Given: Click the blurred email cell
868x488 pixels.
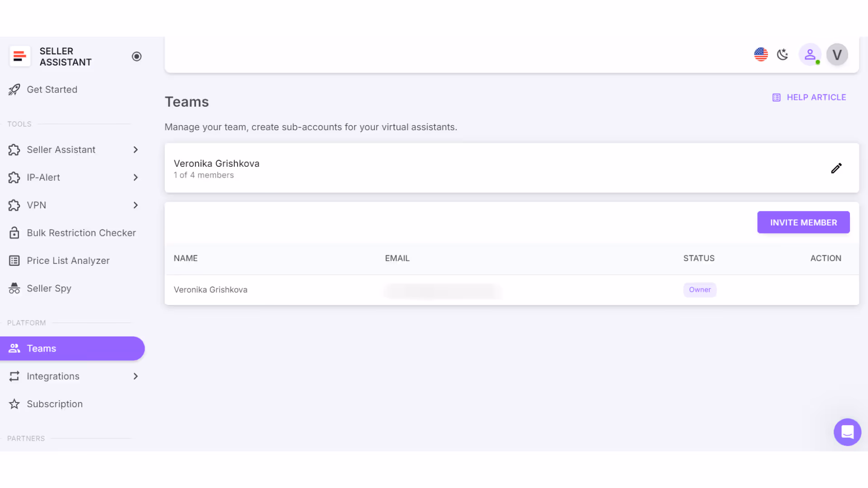Looking at the screenshot, I should [442, 291].
